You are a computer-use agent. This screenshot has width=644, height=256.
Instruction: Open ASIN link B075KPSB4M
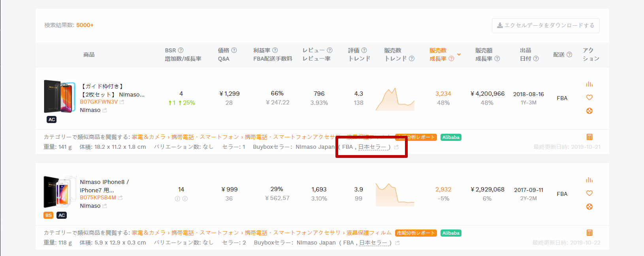point(98,197)
